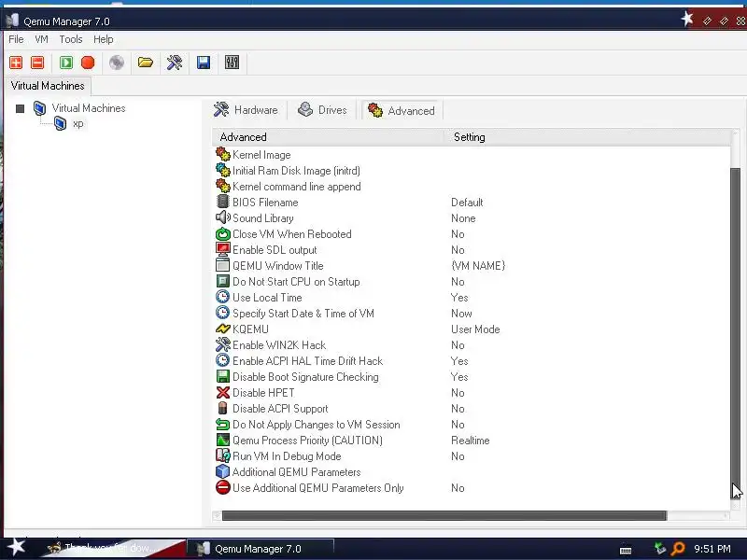Click the Qemu Process Priority graph icon
This screenshot has height=560, width=747.
coord(222,440)
